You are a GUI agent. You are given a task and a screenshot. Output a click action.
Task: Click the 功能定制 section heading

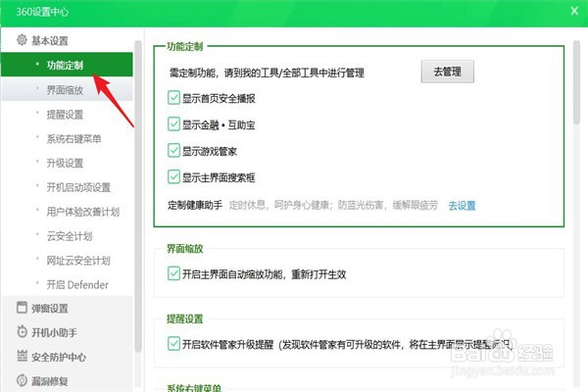click(x=185, y=46)
